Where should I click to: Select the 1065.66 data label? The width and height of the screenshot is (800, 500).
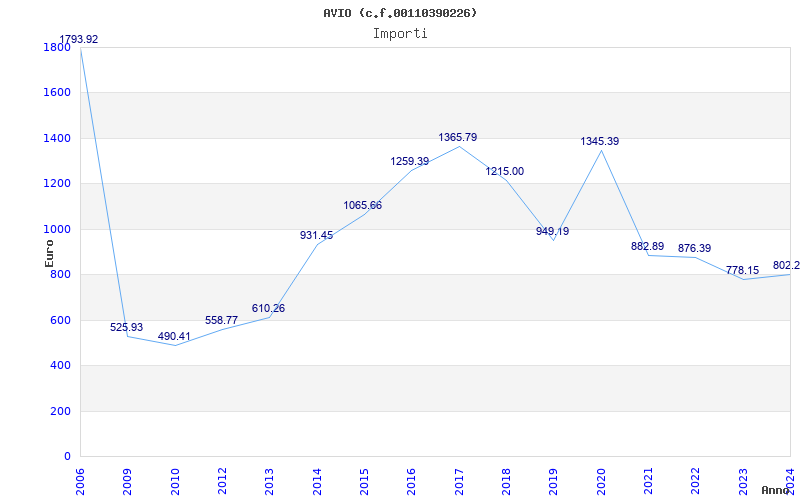363,205
